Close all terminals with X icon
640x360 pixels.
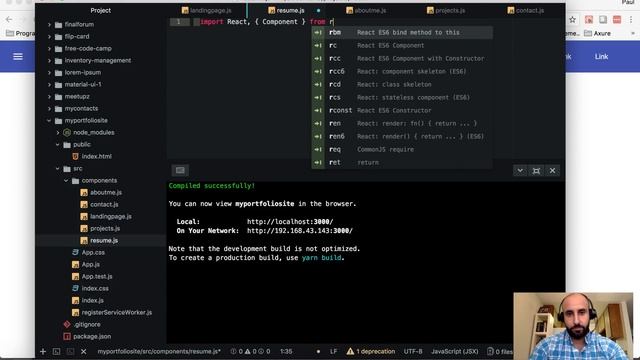(84, 351)
